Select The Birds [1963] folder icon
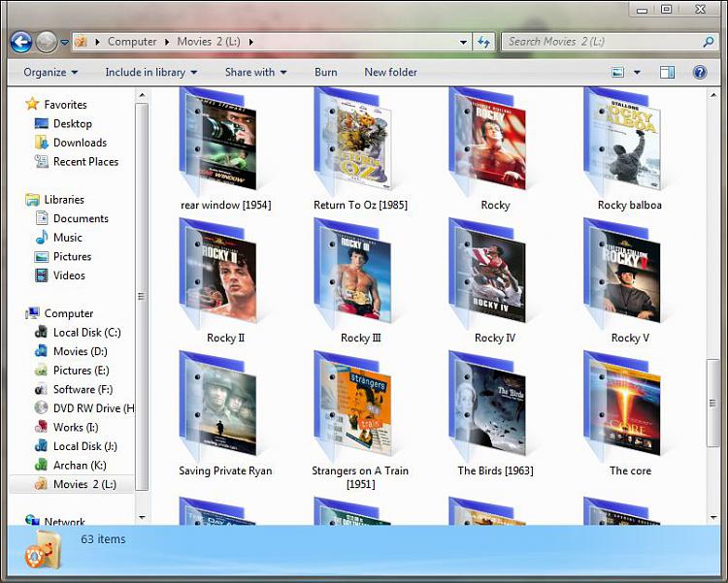 click(x=487, y=406)
